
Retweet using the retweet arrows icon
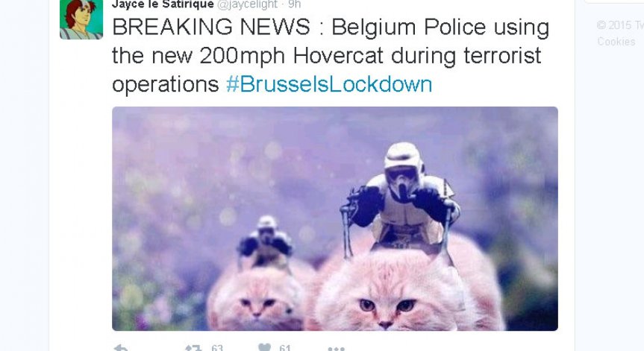[193, 348]
